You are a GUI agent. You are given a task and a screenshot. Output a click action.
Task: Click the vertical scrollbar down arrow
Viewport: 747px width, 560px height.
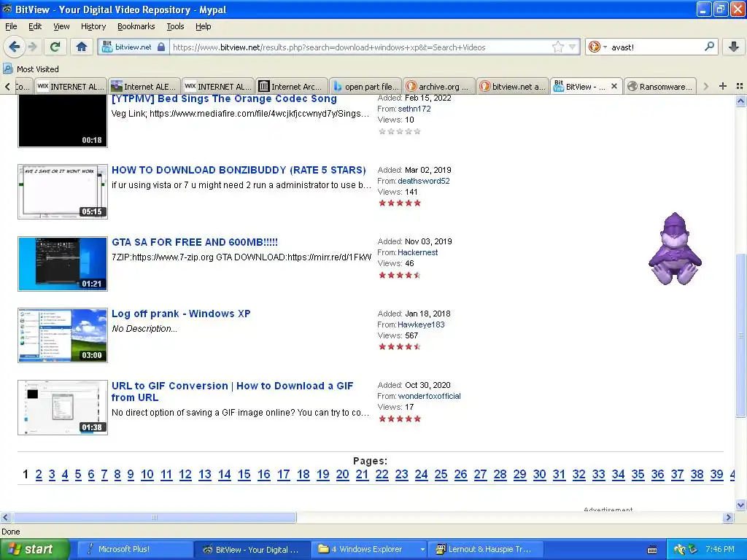tap(740, 505)
